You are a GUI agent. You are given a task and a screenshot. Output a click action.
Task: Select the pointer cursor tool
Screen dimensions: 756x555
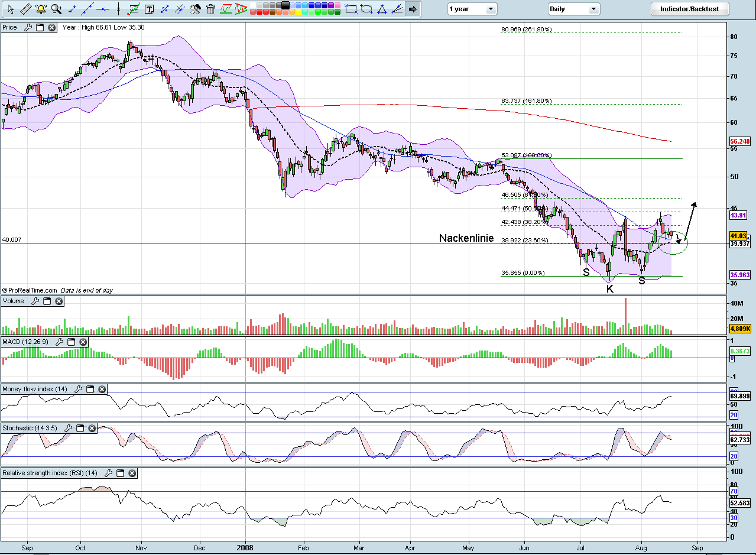(x=11, y=9)
